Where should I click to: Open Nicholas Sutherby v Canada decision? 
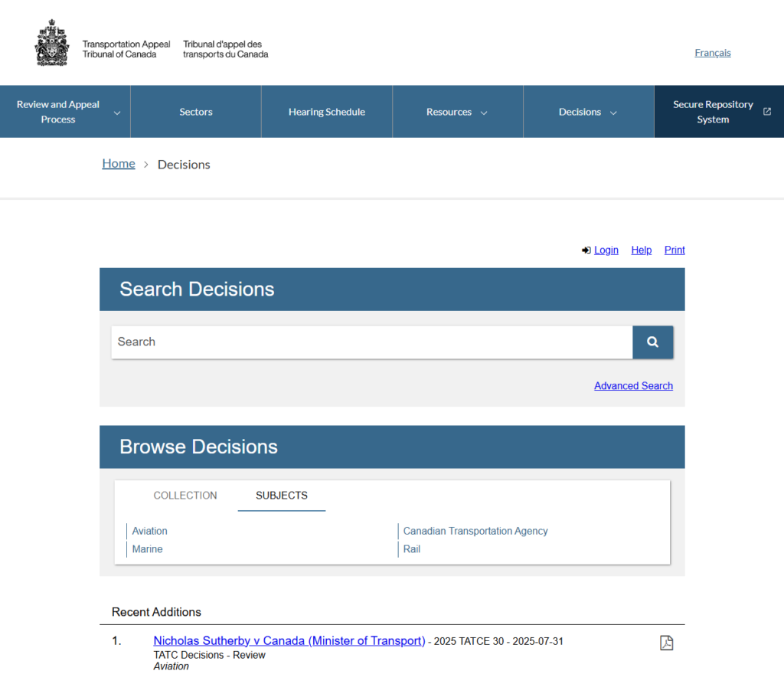(289, 641)
